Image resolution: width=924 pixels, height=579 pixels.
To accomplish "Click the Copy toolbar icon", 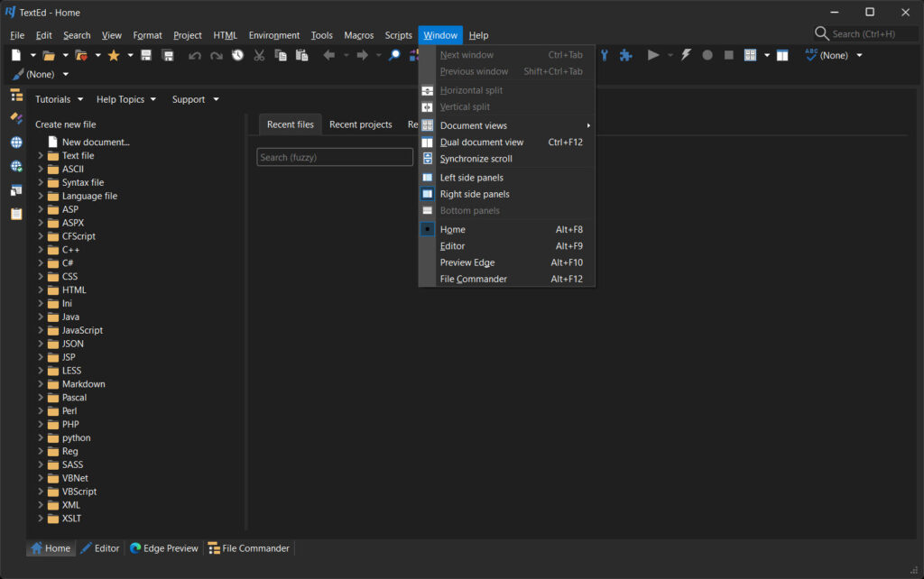I will 281,55.
